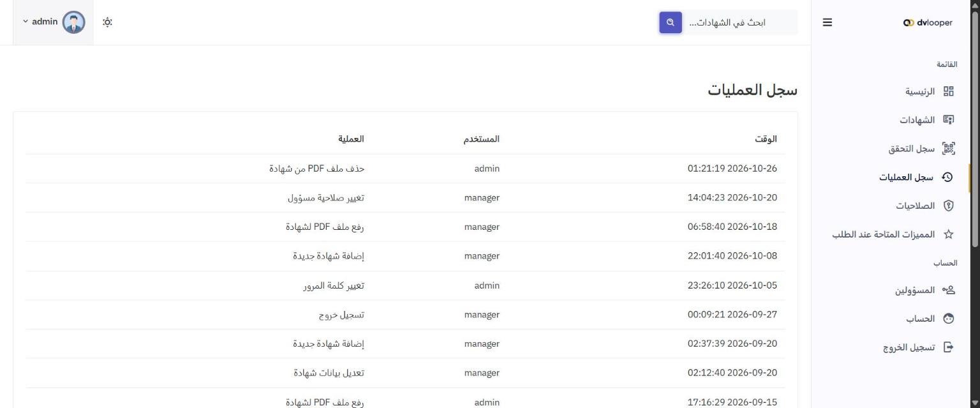Screen dimensions: 980x408
Task: Click the المسؤولين users icon
Action: click(949, 291)
